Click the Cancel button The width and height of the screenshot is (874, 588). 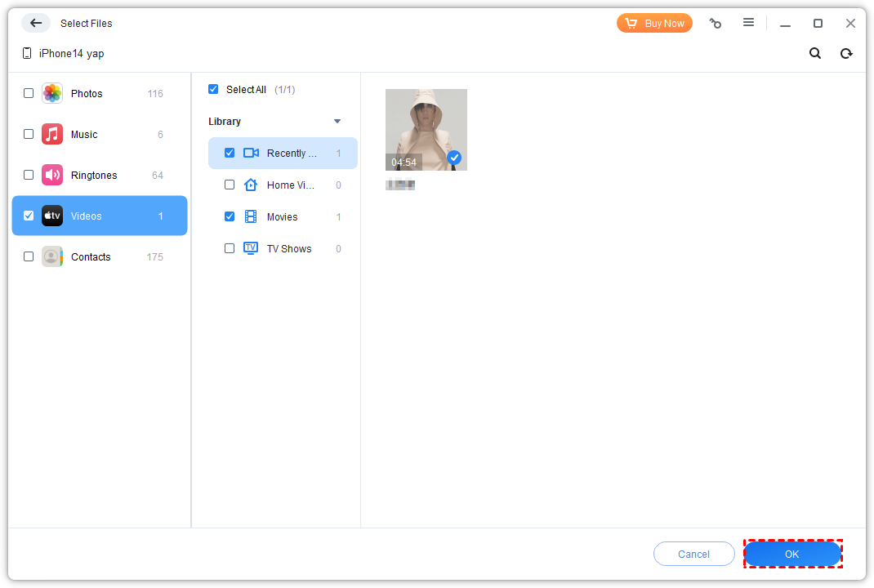click(693, 554)
